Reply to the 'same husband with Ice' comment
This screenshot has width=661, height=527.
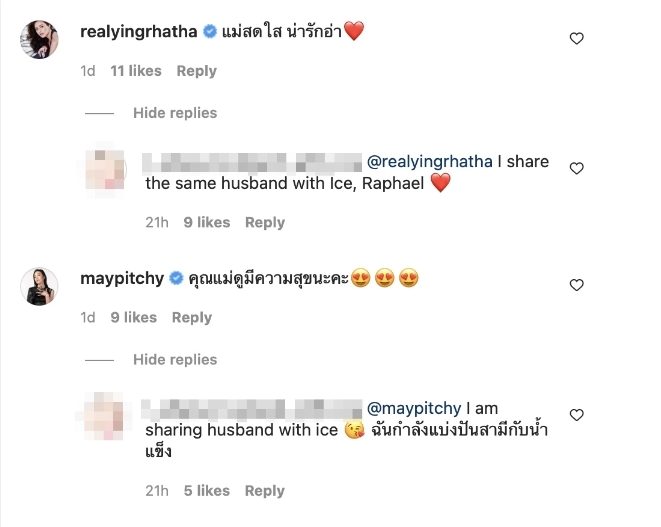pos(265,222)
